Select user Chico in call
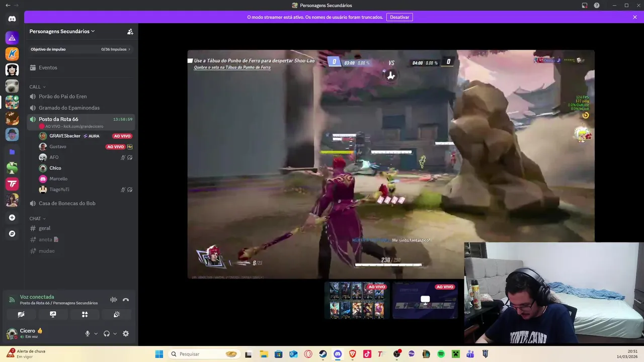The height and width of the screenshot is (362, 644). click(55, 168)
